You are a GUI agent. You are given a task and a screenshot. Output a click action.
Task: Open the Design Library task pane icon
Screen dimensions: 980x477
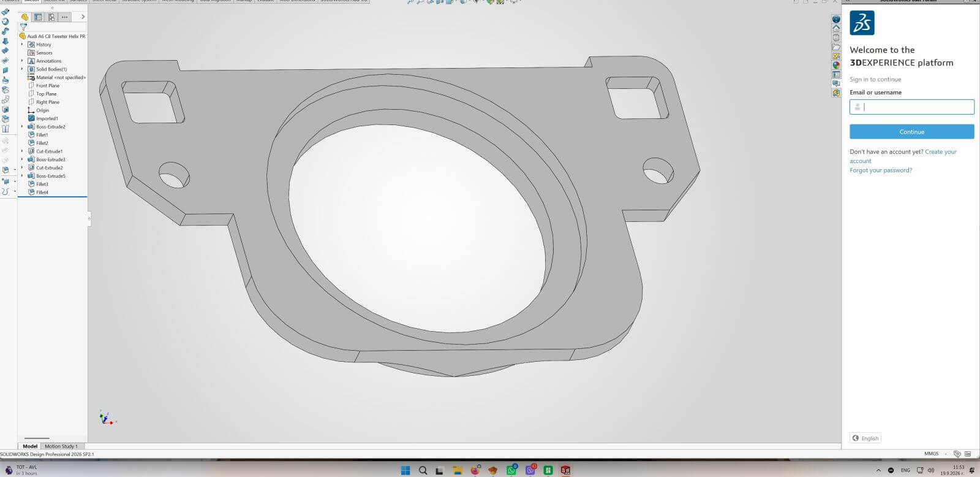click(836, 38)
